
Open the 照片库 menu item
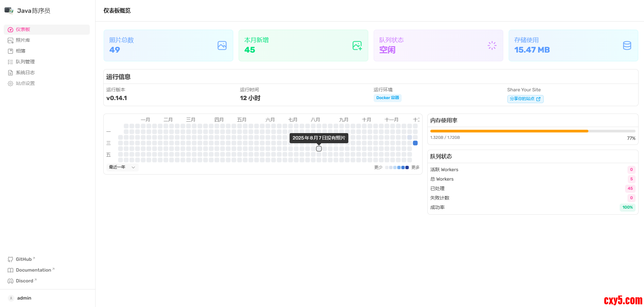23,40
